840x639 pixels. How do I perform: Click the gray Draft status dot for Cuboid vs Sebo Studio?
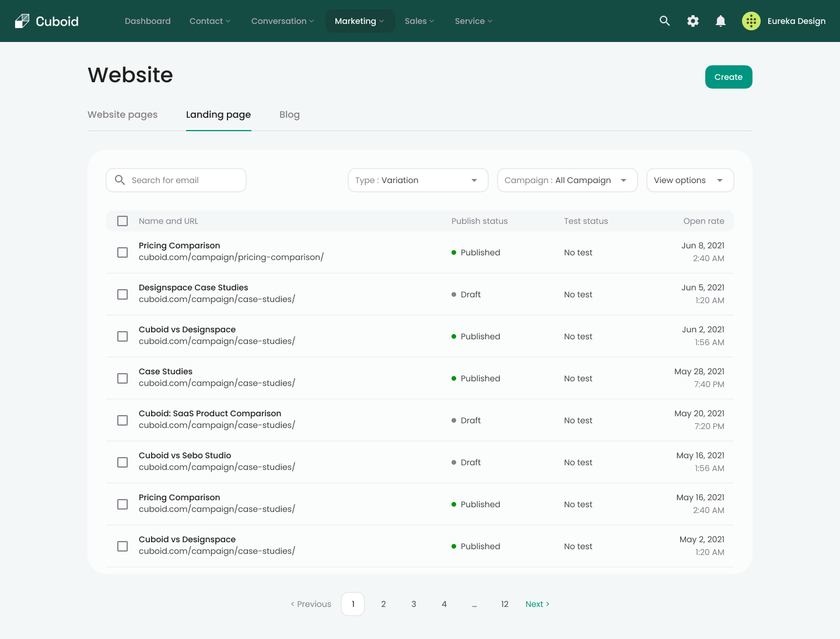click(x=454, y=462)
